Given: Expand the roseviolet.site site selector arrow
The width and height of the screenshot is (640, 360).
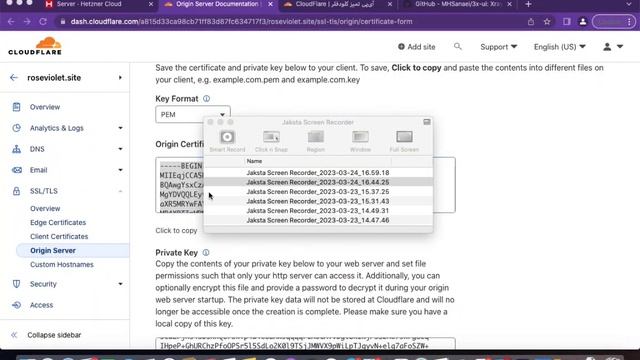Looking at the screenshot, I should tap(120, 78).
